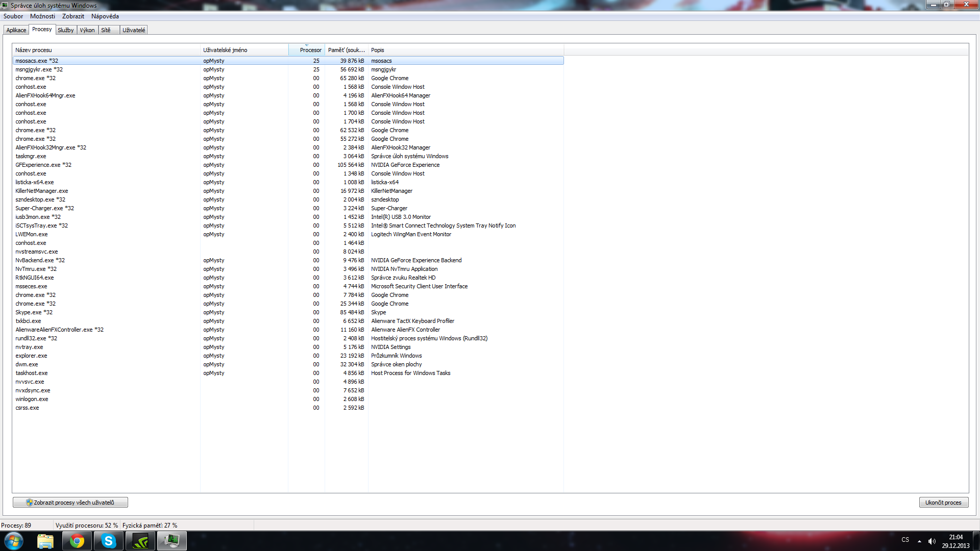Open the Možnosti menu
The height and width of the screenshot is (551, 980).
pos(42,16)
